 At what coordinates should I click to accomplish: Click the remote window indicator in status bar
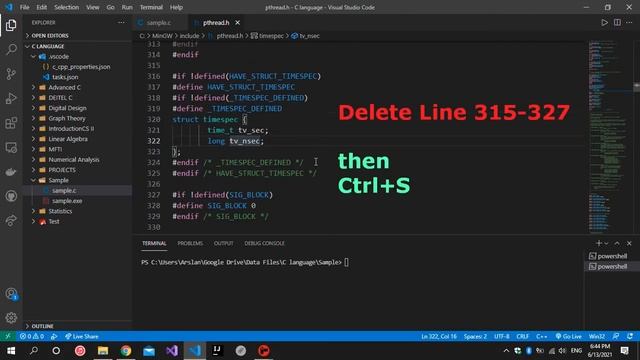(x=8, y=336)
